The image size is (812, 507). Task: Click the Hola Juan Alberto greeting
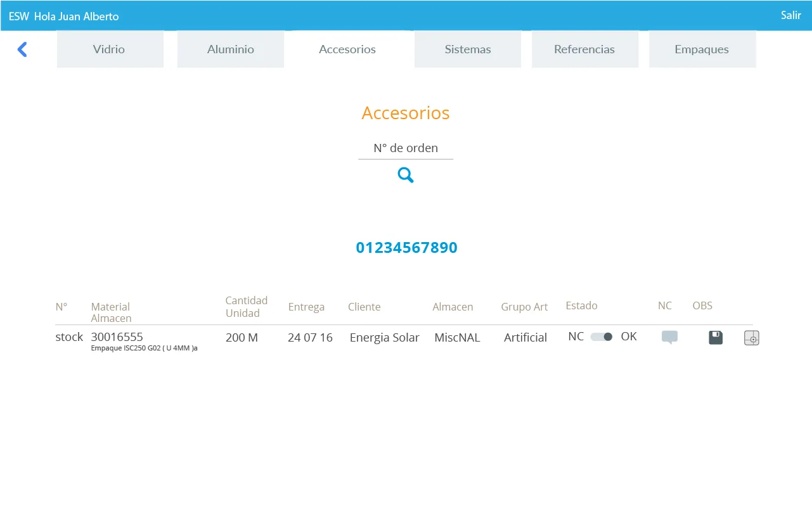point(77,16)
